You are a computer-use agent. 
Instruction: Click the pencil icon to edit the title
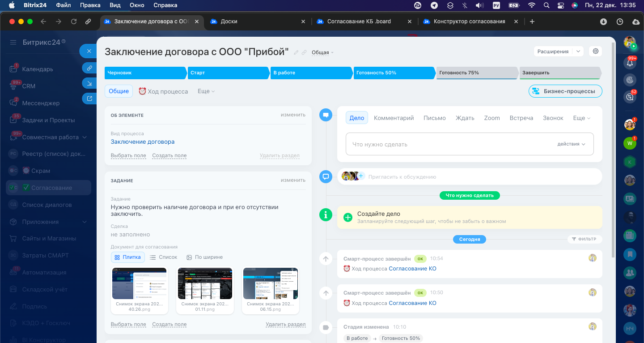coord(296,53)
